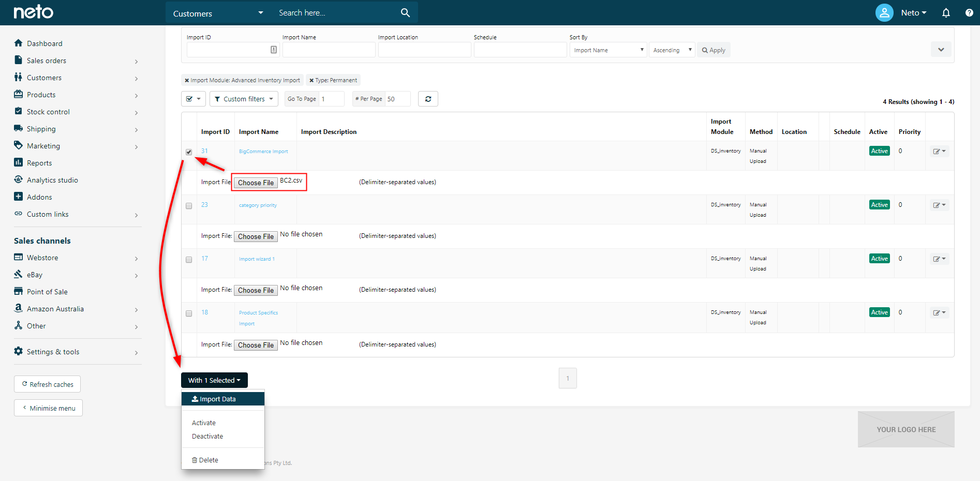Click the Import ID filter field
The height and width of the screenshot is (481, 980).
233,50
